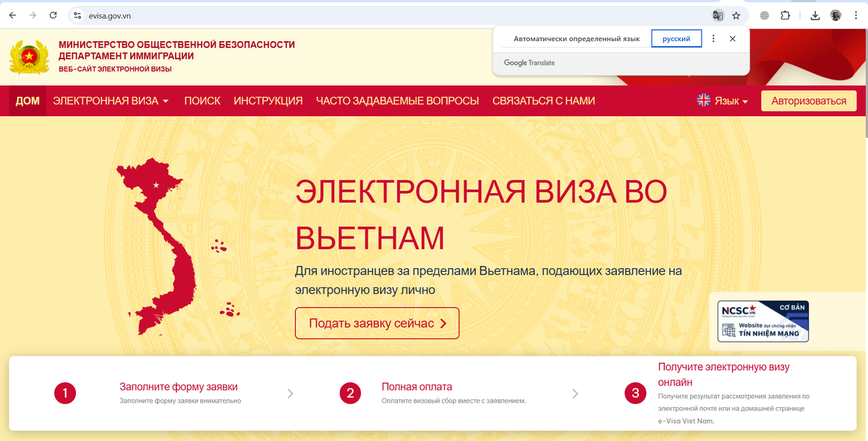Select the 'русский' translation language tab
Screen dimensions: 868x441
(676, 39)
